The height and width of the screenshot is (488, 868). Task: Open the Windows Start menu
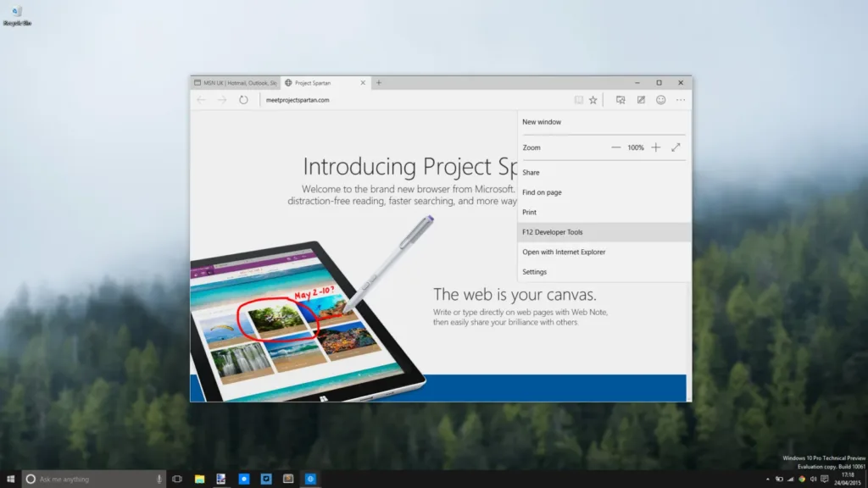click(10, 480)
